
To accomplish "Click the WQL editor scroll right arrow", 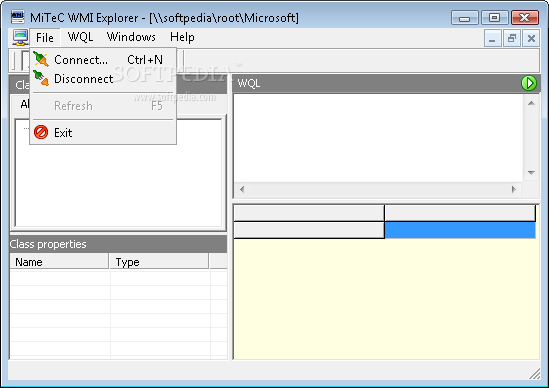I will [513, 189].
